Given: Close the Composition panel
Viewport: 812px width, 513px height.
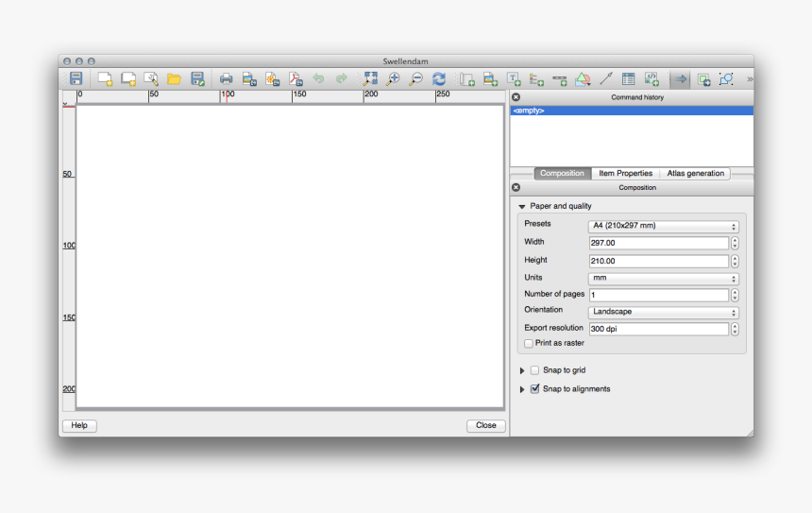Looking at the screenshot, I should pyautogui.click(x=516, y=187).
